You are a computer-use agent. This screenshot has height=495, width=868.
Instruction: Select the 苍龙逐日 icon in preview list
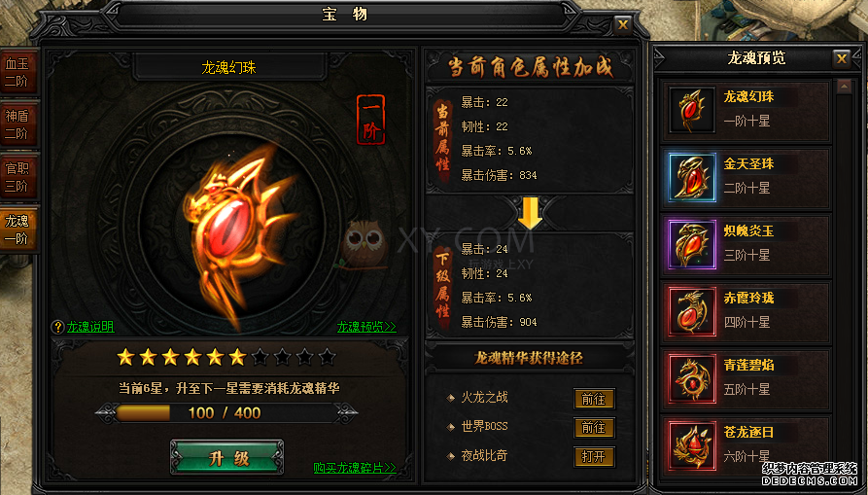[691, 445]
